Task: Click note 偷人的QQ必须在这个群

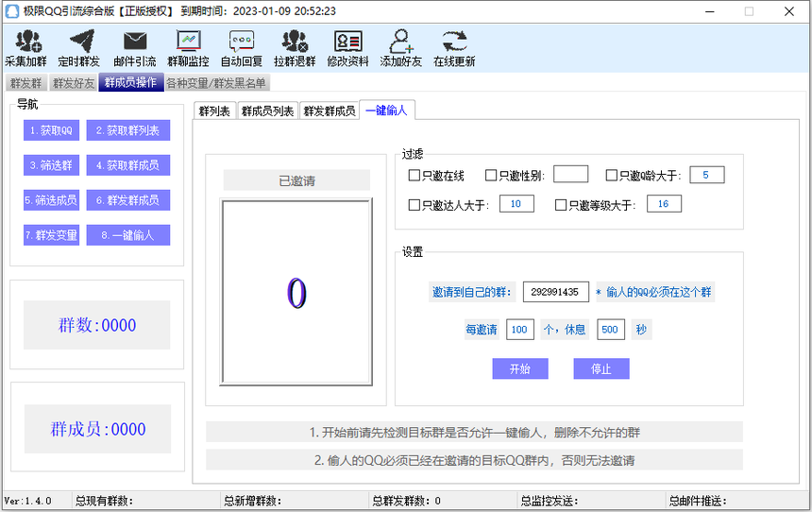Action: pyautogui.click(x=655, y=292)
